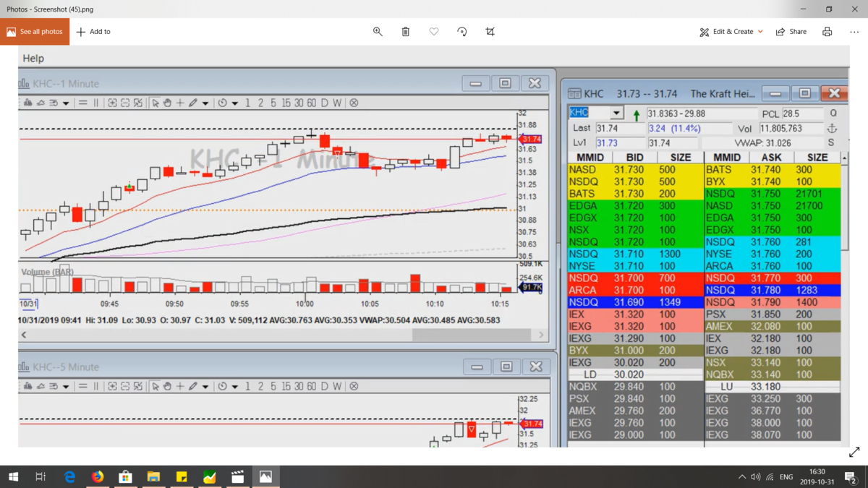Mark photo as favorite with heart icon
Image resolution: width=868 pixels, height=488 pixels.
[x=434, y=32]
